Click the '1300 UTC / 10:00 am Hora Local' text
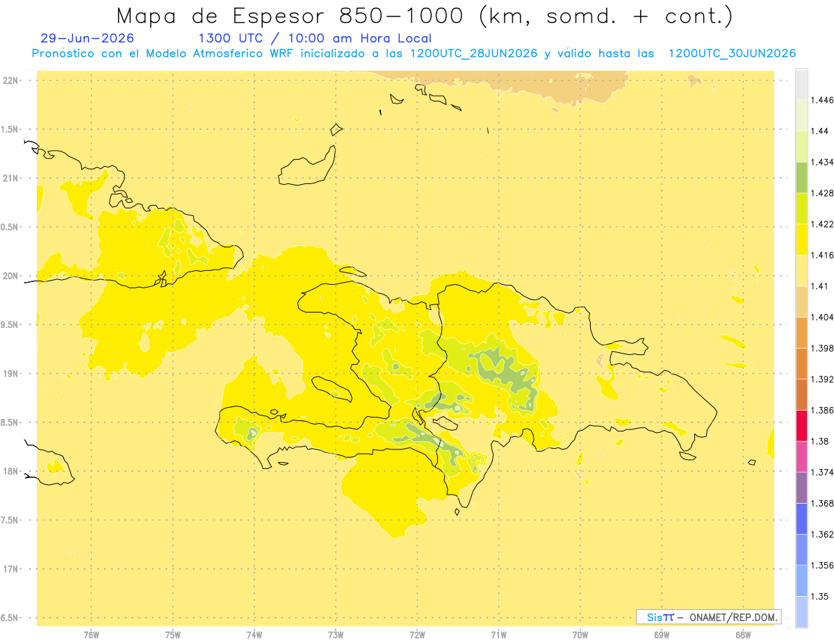The image size is (834, 644). coord(315,39)
